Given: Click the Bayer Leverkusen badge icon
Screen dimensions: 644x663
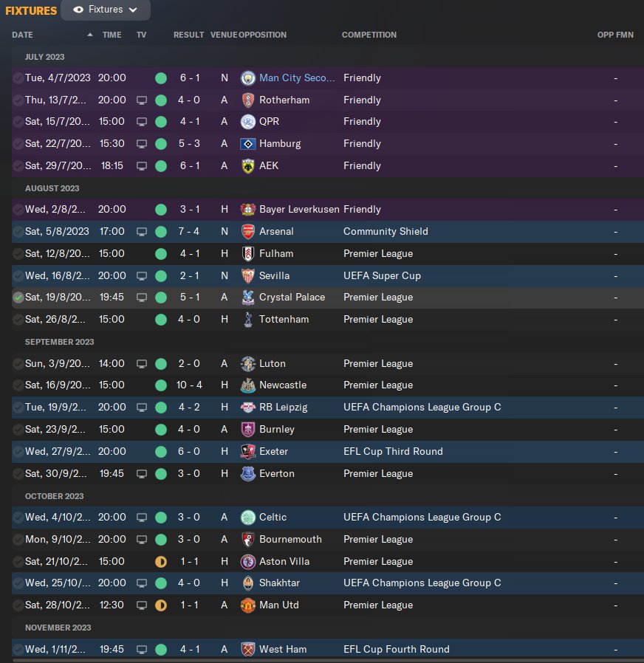Looking at the screenshot, I should point(248,210).
